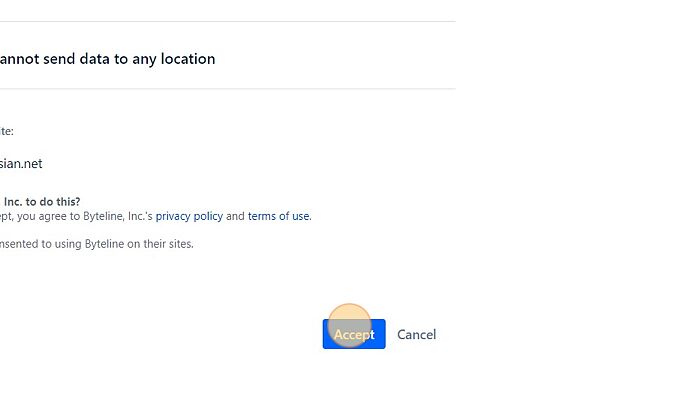Open Byteline's privacy policy link
The image size is (700, 394).
coord(189,216)
